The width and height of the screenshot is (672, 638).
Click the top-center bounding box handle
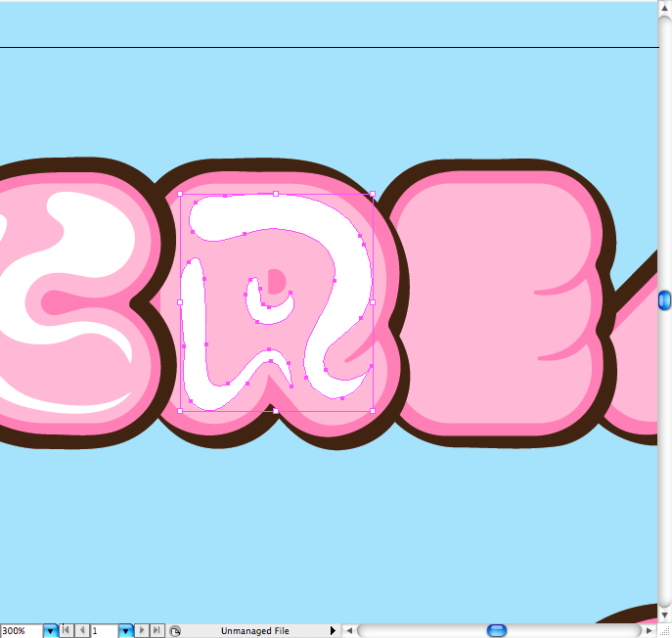(276, 194)
